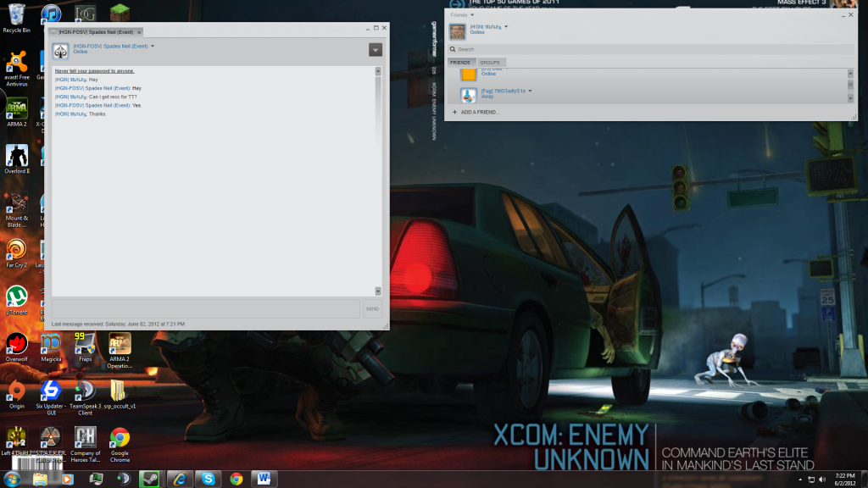Launch iTunes from the desktop

51,14
